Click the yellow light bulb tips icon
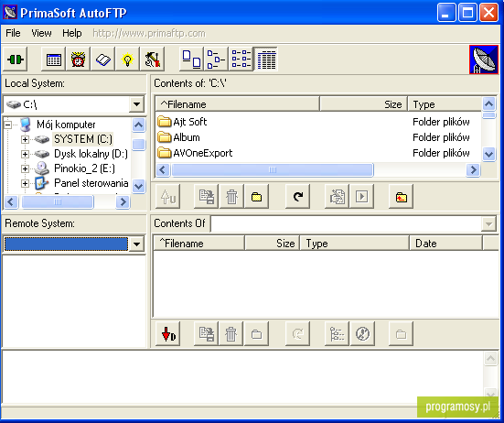Image resolution: width=504 pixels, height=423 pixels. click(x=128, y=60)
